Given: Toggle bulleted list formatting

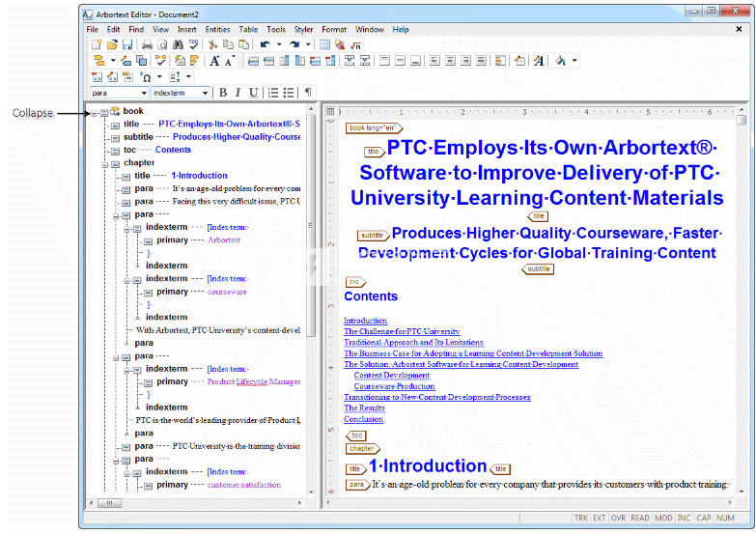Looking at the screenshot, I should [x=289, y=93].
